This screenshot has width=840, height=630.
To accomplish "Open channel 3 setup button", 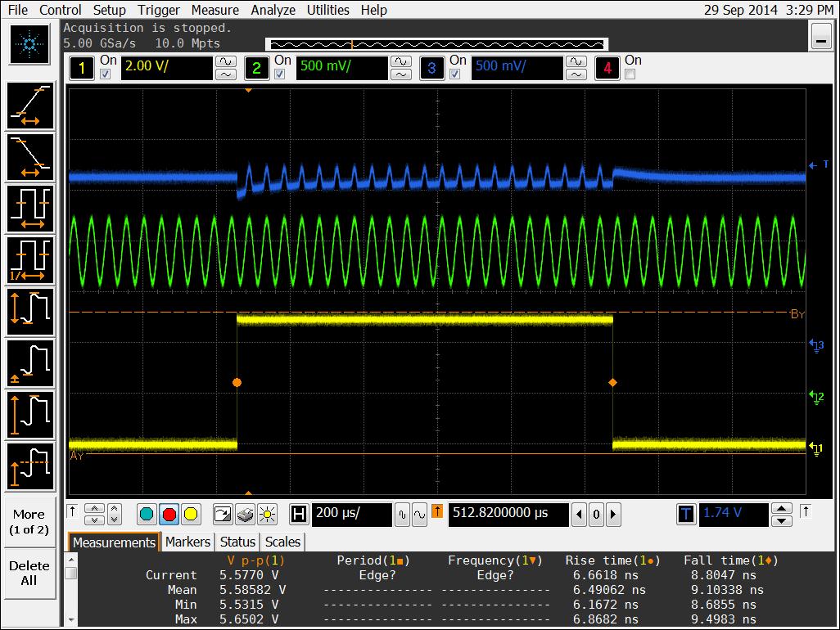I will (x=431, y=68).
